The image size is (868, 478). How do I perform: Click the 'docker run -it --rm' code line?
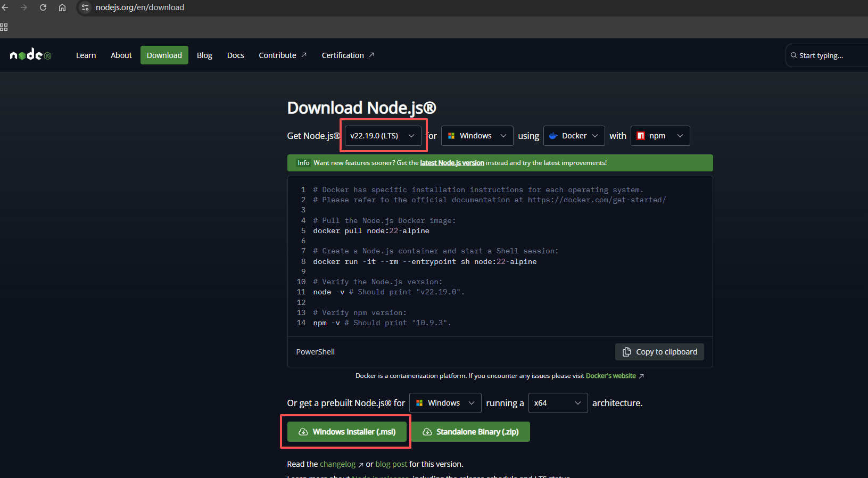pos(425,262)
